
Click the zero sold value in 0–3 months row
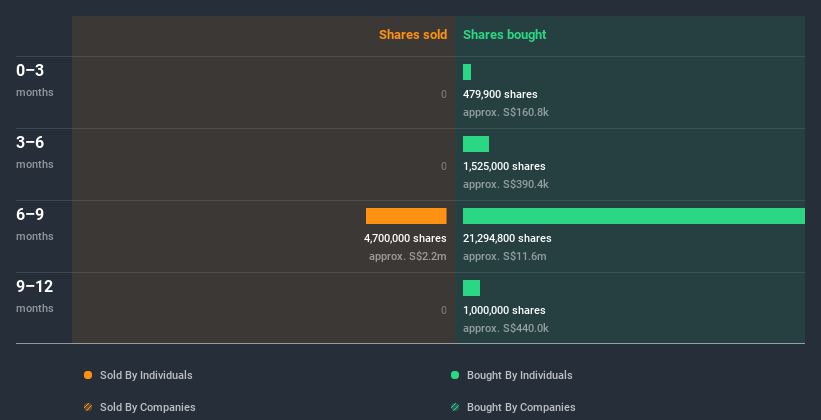tap(444, 94)
